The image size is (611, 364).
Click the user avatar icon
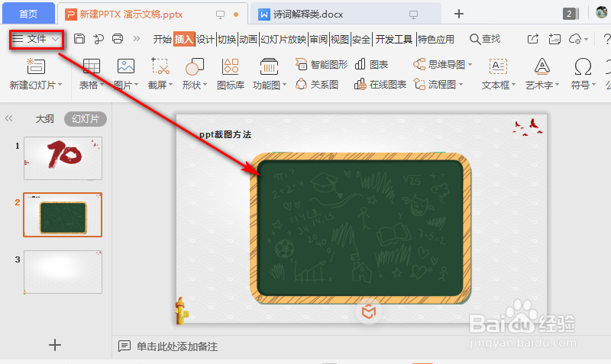tap(602, 12)
